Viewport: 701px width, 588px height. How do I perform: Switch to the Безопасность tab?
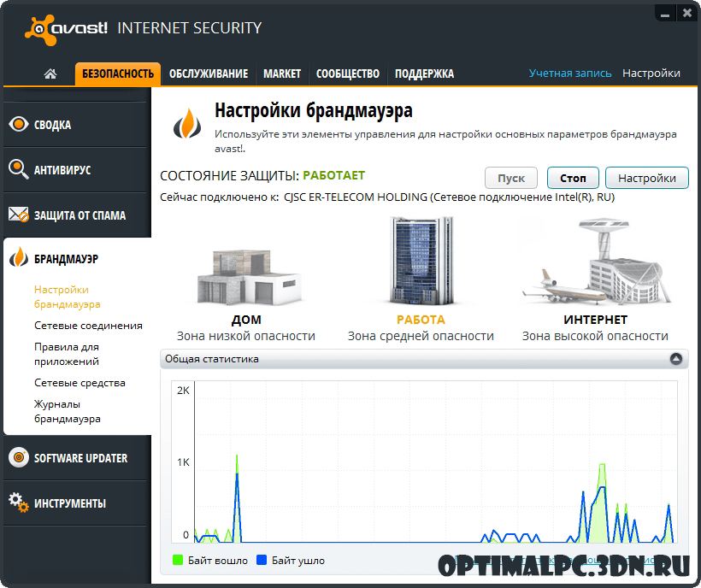coord(118,73)
